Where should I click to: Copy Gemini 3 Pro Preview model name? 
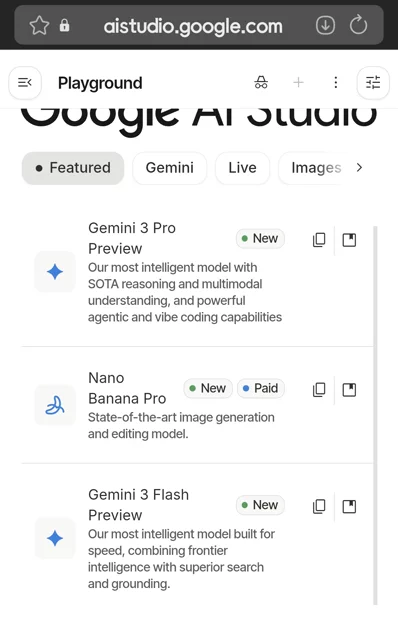[x=319, y=240]
